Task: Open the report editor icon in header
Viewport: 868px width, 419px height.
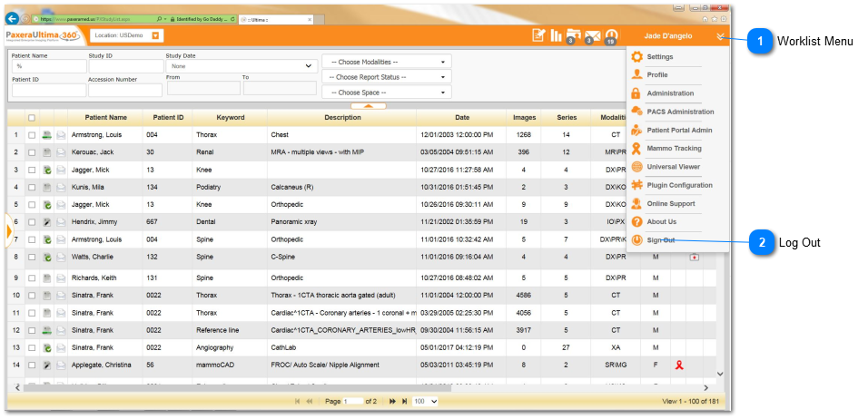Action: 538,35
